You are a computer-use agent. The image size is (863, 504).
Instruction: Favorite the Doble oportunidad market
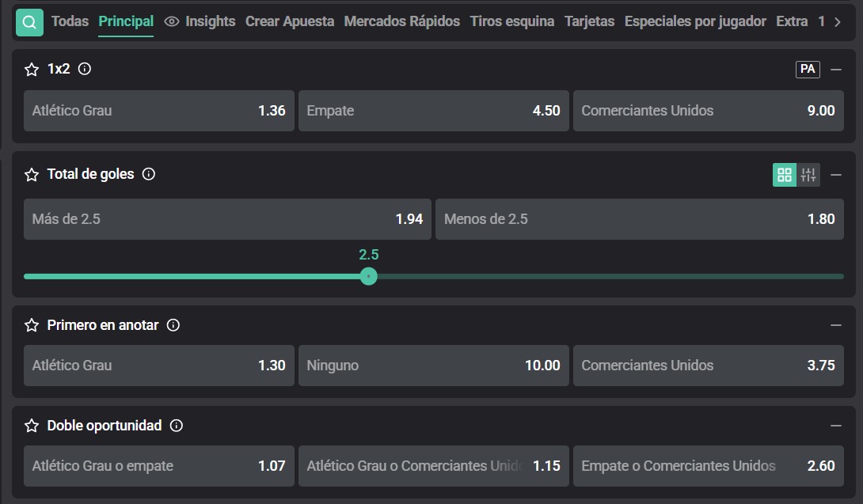[32, 426]
